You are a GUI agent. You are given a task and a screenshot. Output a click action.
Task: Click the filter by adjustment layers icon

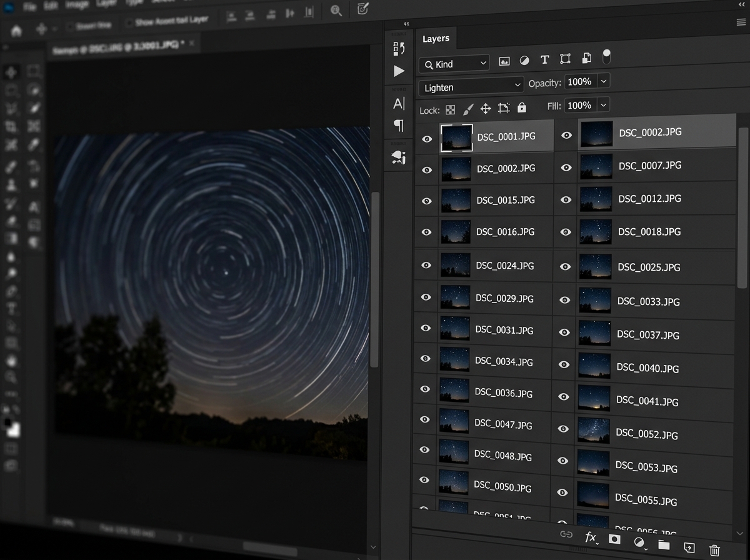(524, 61)
